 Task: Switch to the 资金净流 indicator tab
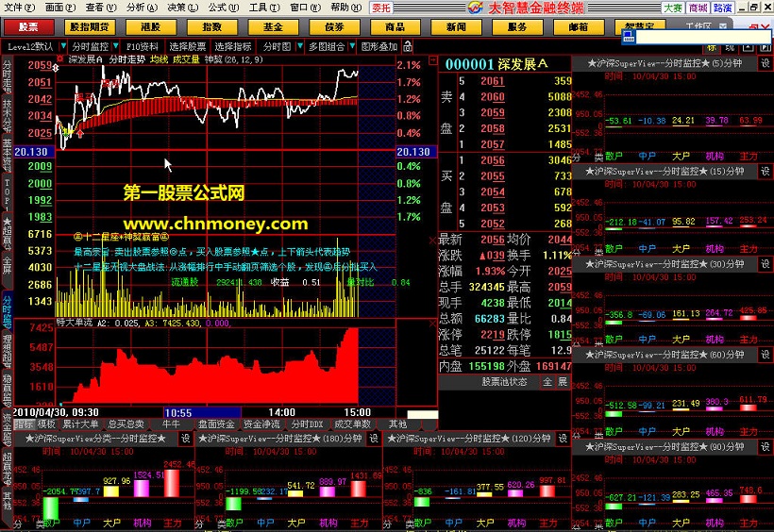[261, 424]
